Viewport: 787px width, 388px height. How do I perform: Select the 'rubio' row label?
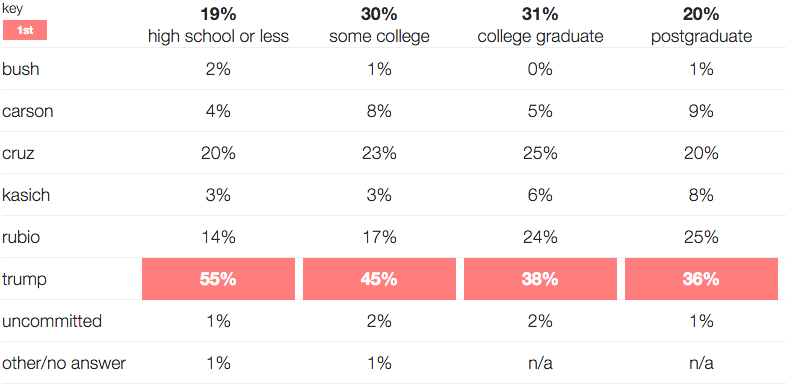[x=21, y=237]
